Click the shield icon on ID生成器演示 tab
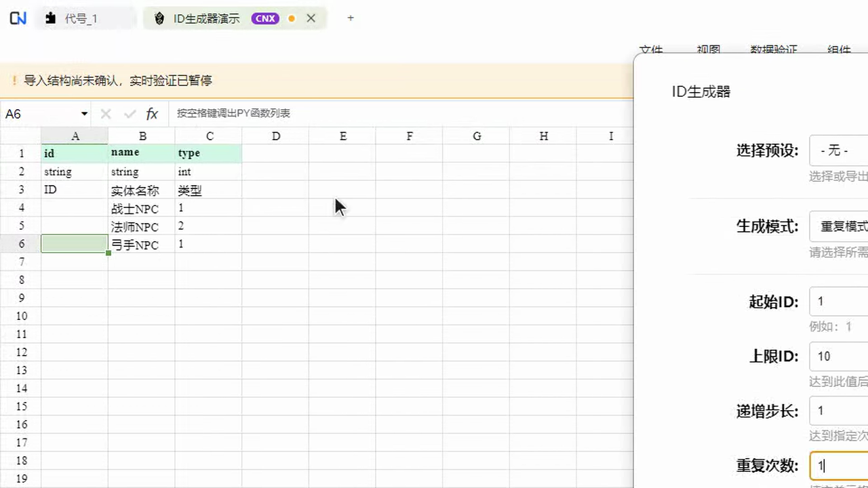The image size is (868, 488). click(x=159, y=19)
